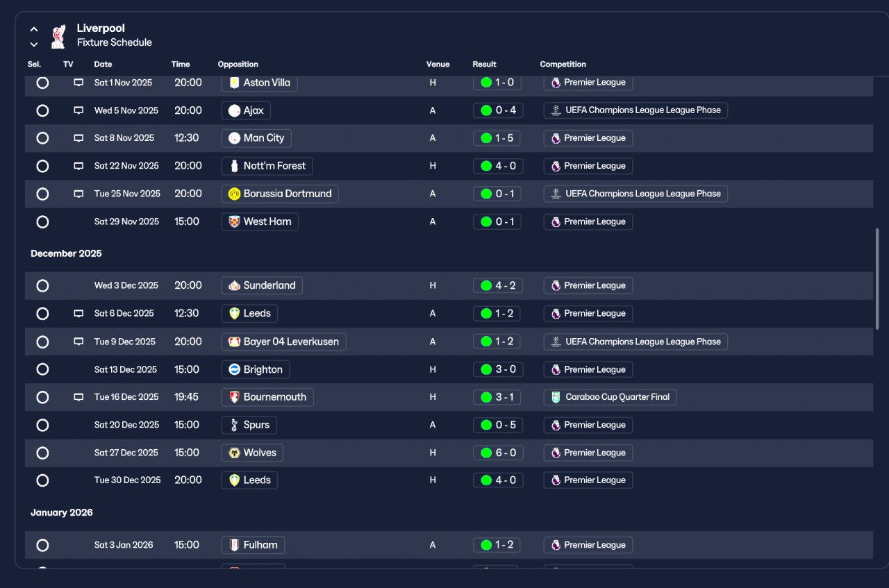Click the TV icon for Aston Villa fixture
Image resolution: width=889 pixels, height=588 pixels.
click(x=78, y=83)
